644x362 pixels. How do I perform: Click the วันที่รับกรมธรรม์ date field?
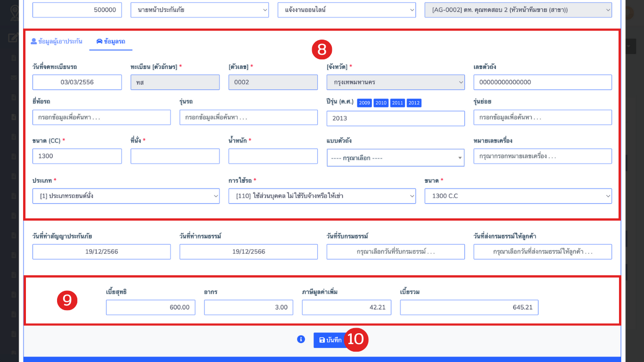pos(396,252)
